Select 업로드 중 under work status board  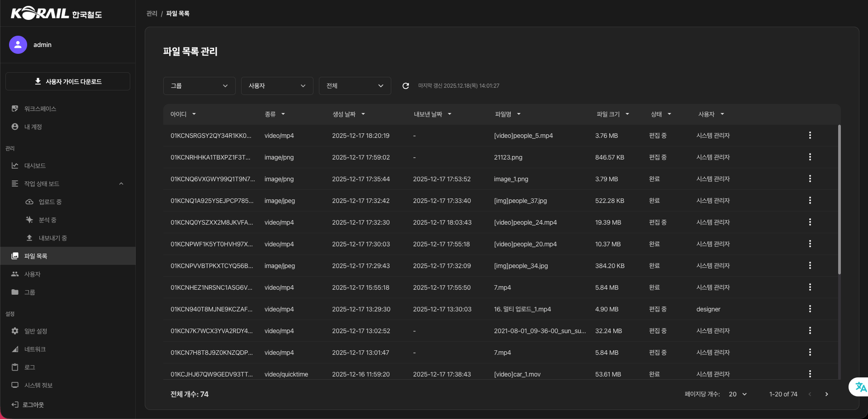point(50,202)
